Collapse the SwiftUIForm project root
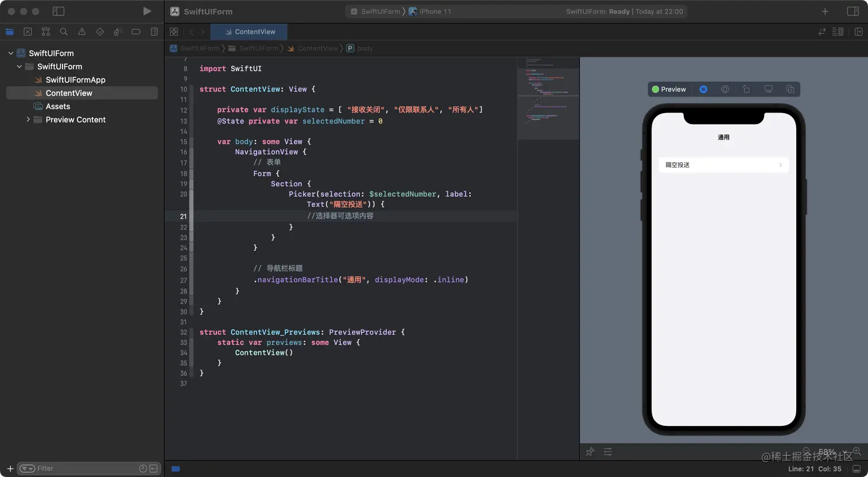 coord(10,53)
